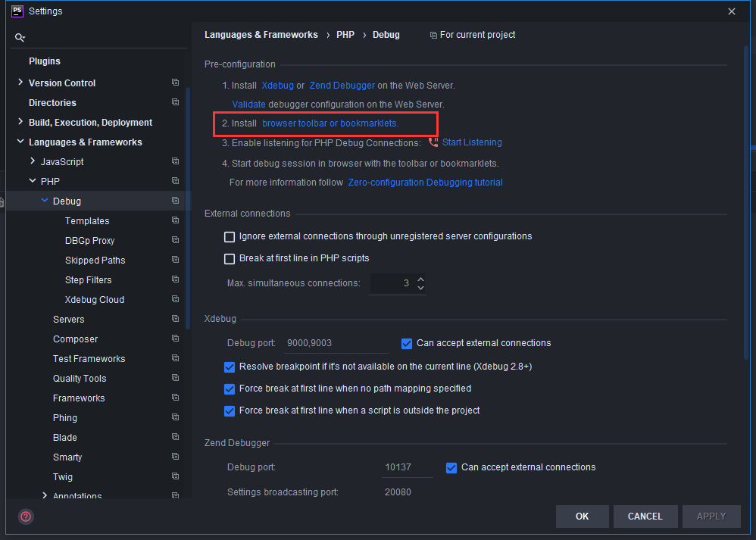Click the project-level icon beside Twig

[x=176, y=476]
